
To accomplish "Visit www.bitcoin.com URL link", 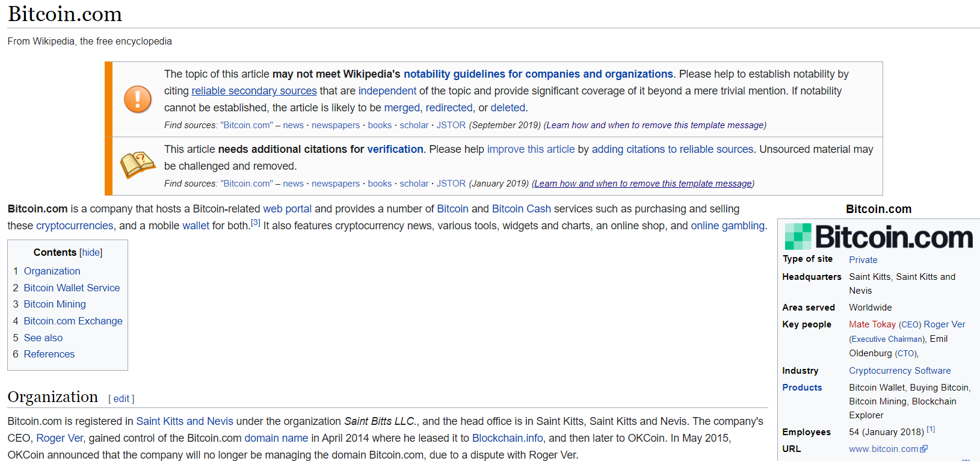I will (883, 449).
